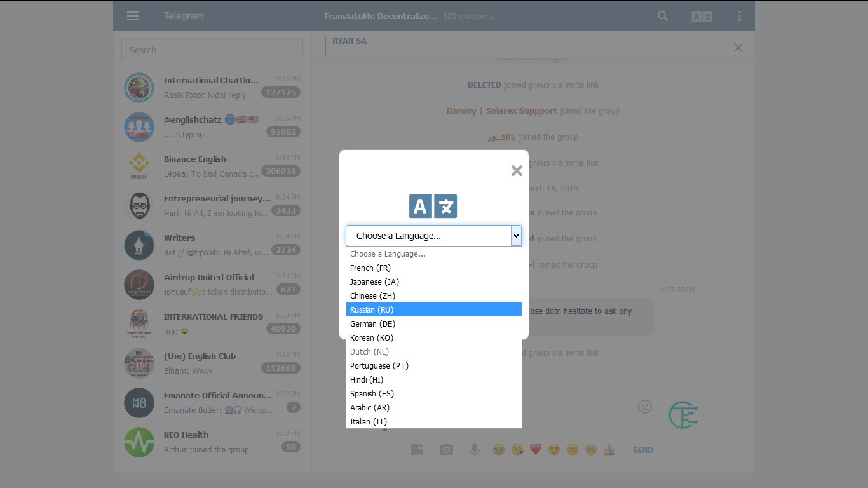
Task: Insert the thumbs up emoji
Action: tap(609, 450)
